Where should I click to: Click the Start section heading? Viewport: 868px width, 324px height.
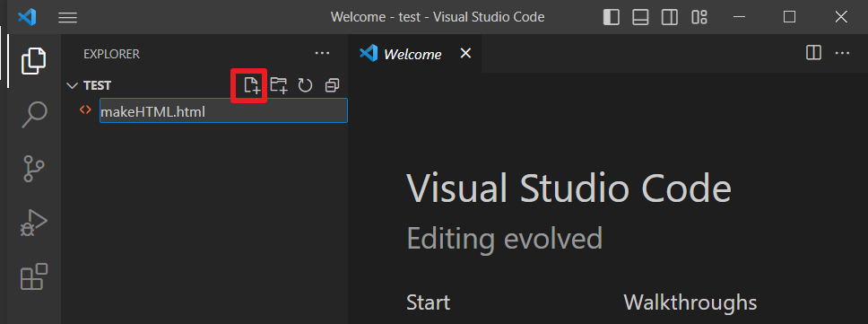[429, 303]
